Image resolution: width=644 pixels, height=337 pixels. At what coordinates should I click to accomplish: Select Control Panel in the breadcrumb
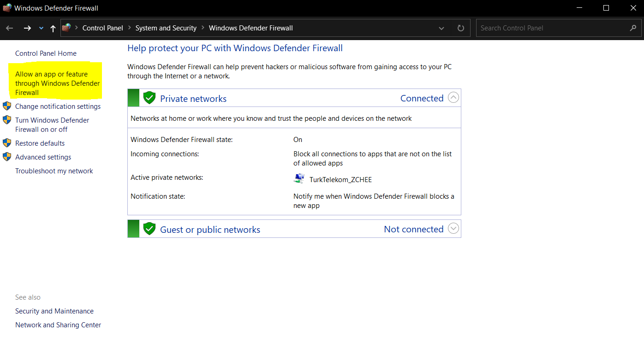pos(102,28)
